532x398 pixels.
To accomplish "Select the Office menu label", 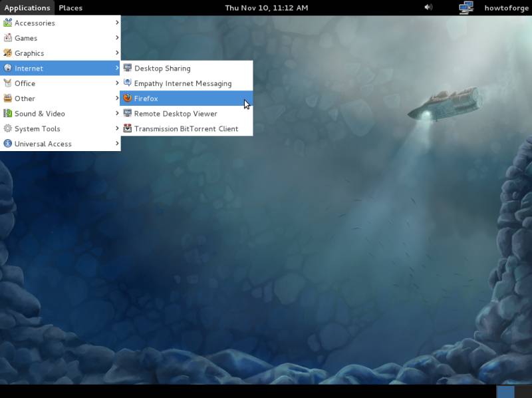I will tap(25, 83).
